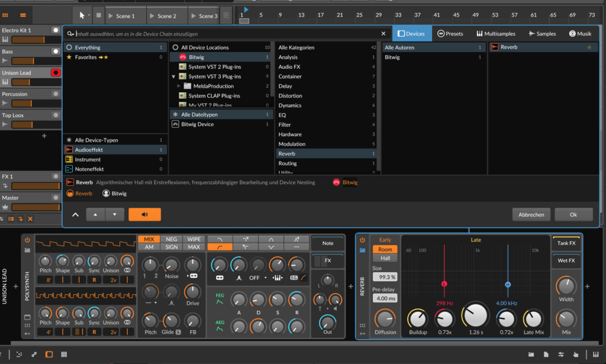Click the Reverb Mix knob
This screenshot has height=364, width=606.
point(566,319)
